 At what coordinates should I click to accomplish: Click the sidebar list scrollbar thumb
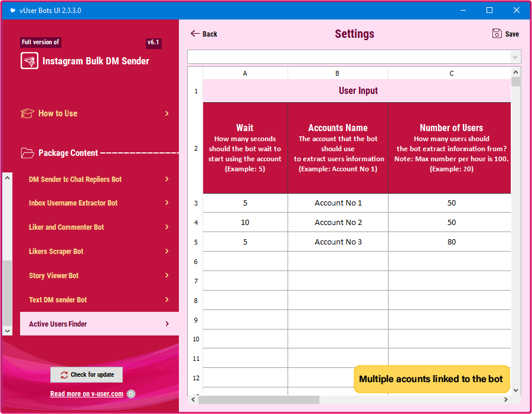coord(8,293)
